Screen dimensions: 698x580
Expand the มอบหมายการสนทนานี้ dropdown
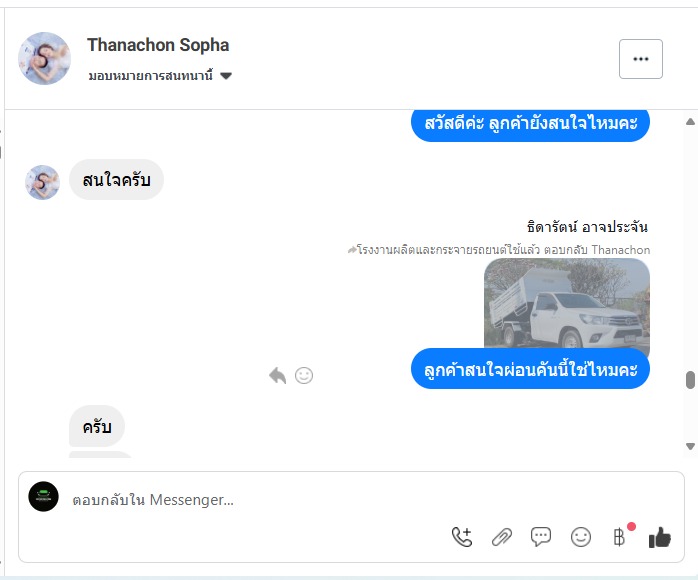[x=226, y=76]
